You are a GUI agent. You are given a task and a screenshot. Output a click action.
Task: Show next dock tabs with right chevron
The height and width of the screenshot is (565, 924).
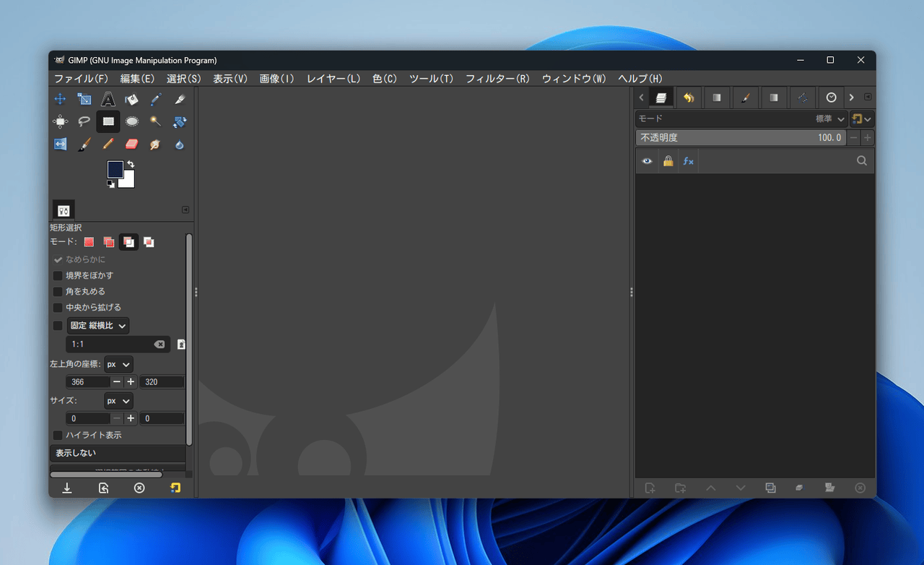[x=852, y=98]
